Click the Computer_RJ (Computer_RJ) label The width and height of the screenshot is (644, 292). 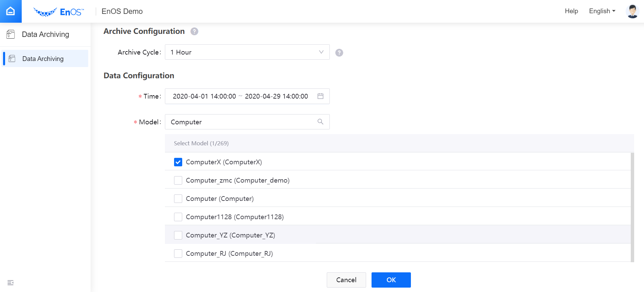[229, 253]
